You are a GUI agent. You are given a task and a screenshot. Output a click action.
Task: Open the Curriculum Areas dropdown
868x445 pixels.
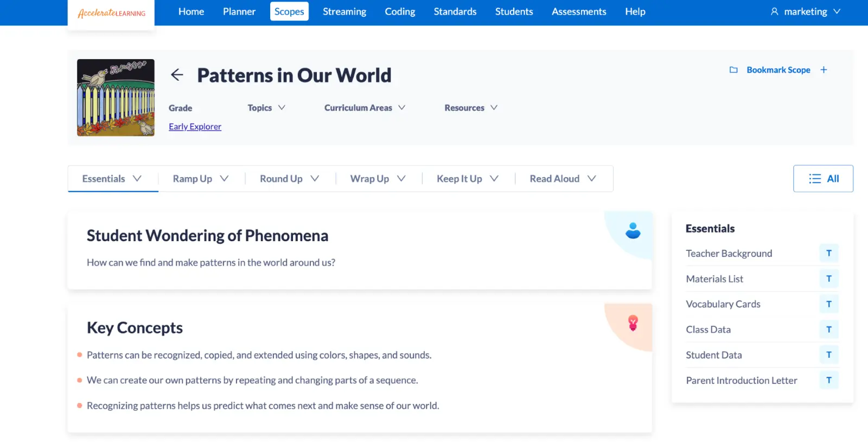365,108
